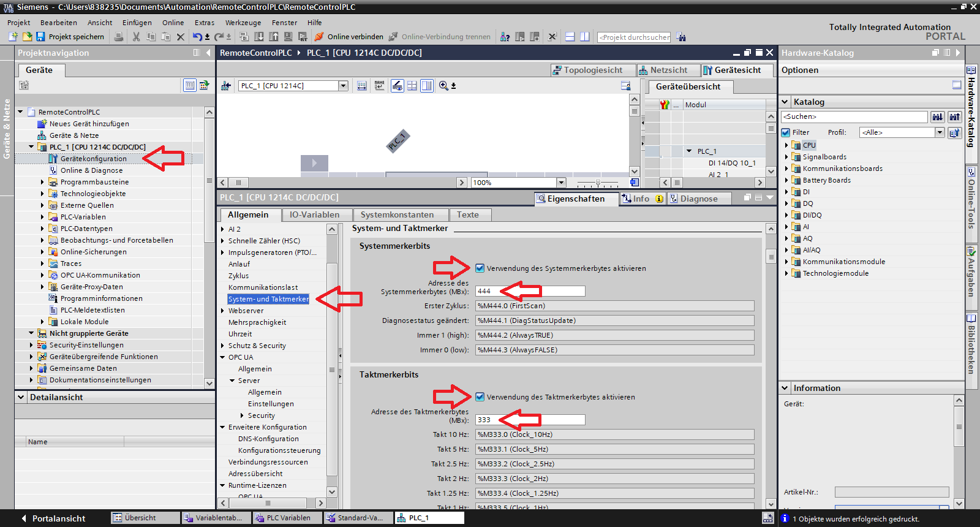Click Online verbinden to go online
Viewport: 980px width, 527px height.
(349, 37)
